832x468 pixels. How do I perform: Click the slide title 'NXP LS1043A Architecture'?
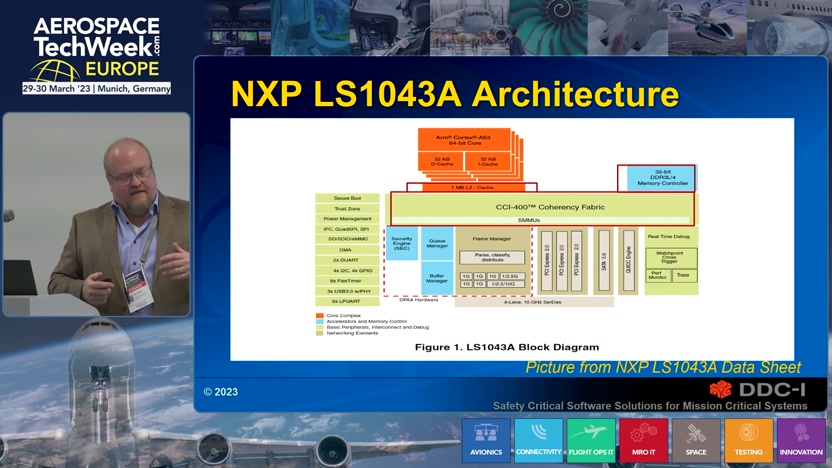tap(455, 94)
